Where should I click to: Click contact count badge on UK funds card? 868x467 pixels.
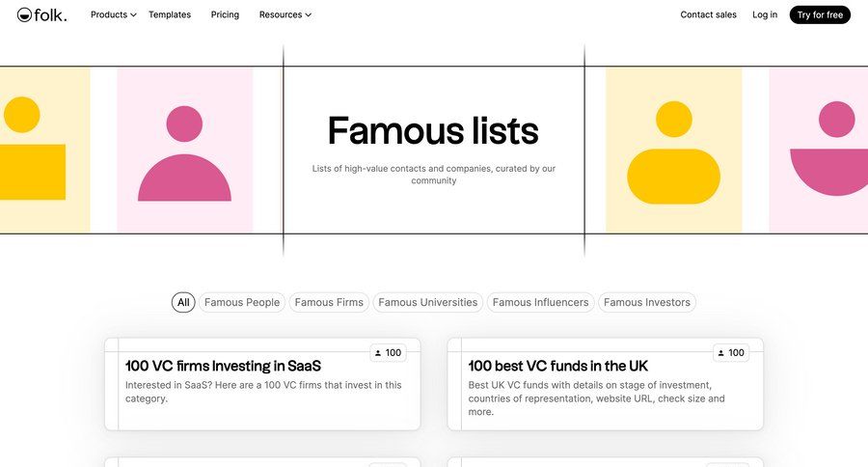click(x=730, y=353)
